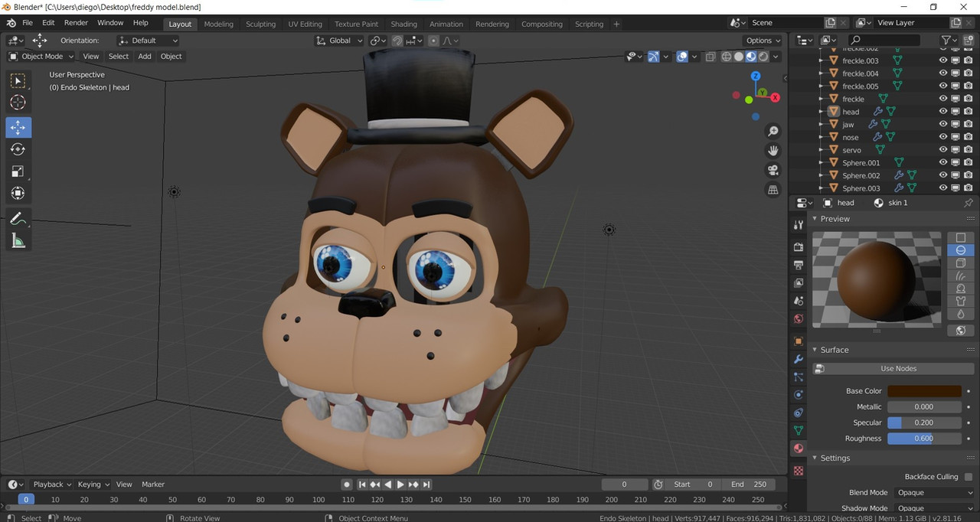This screenshot has height=522, width=980.
Task: Toggle snapping magnet in the header
Action: [397, 41]
